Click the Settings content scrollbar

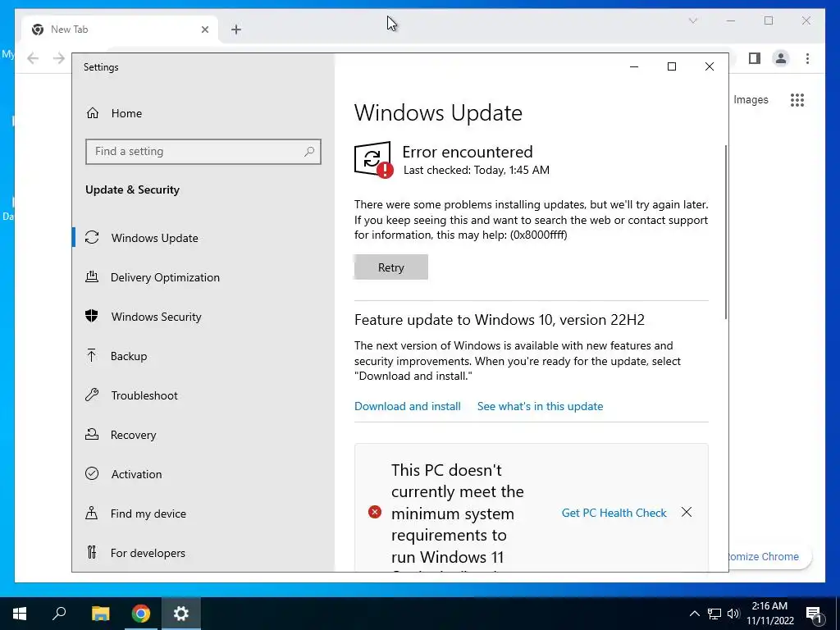click(726, 232)
